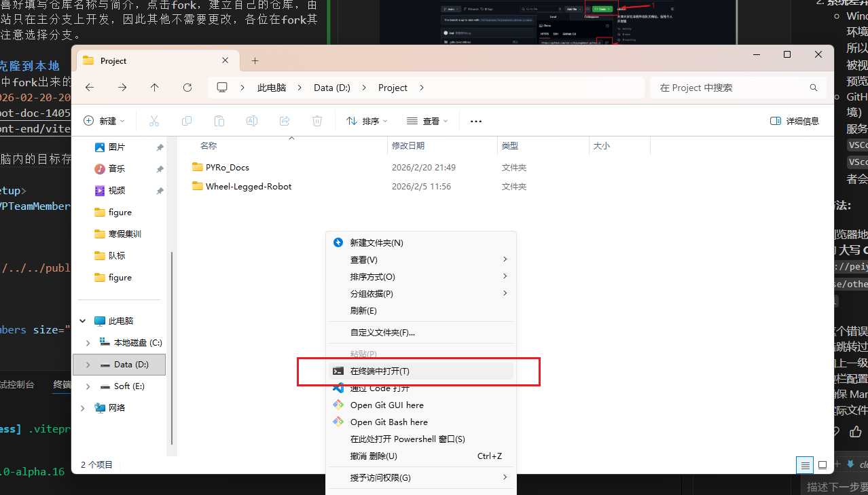
Task: Close the Project tab
Action: pyautogui.click(x=226, y=60)
